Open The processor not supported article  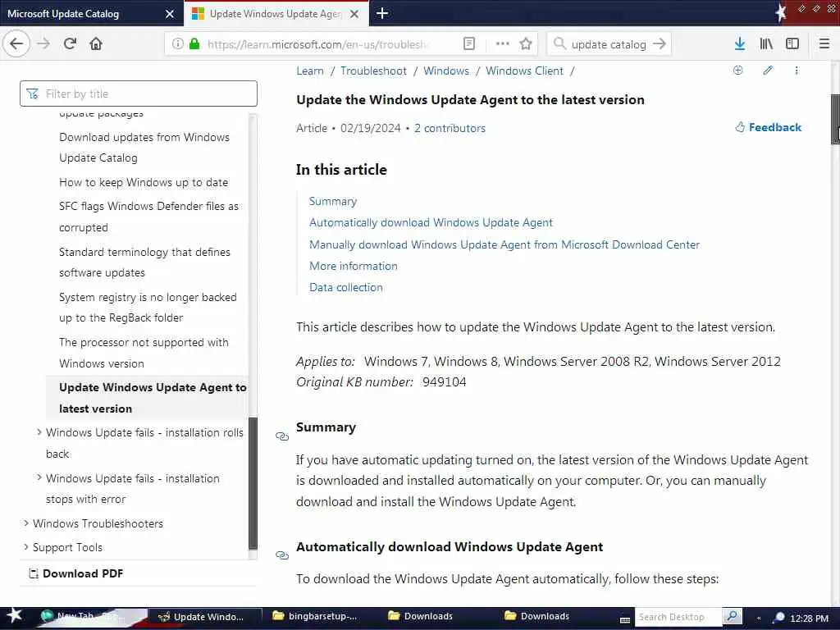pyautogui.click(x=144, y=353)
